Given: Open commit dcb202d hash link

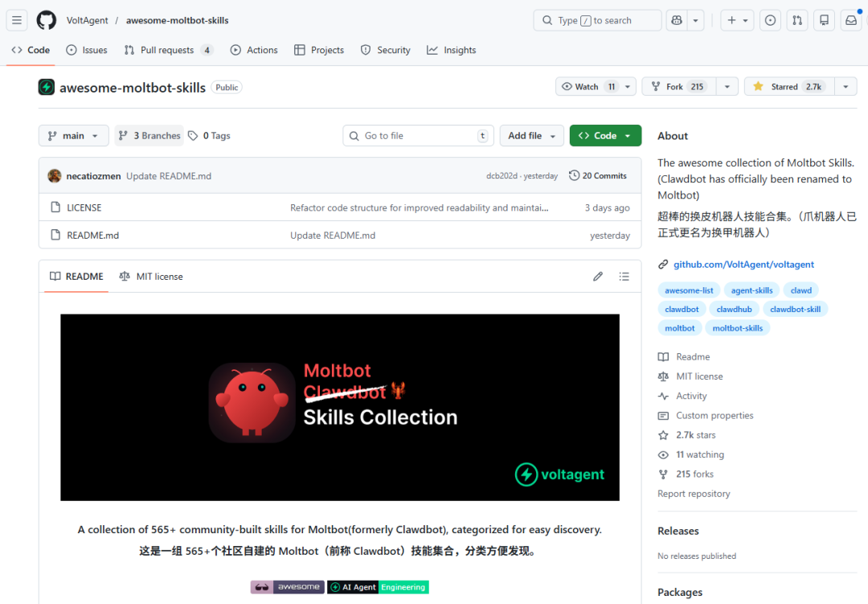Looking at the screenshot, I should pyautogui.click(x=502, y=175).
